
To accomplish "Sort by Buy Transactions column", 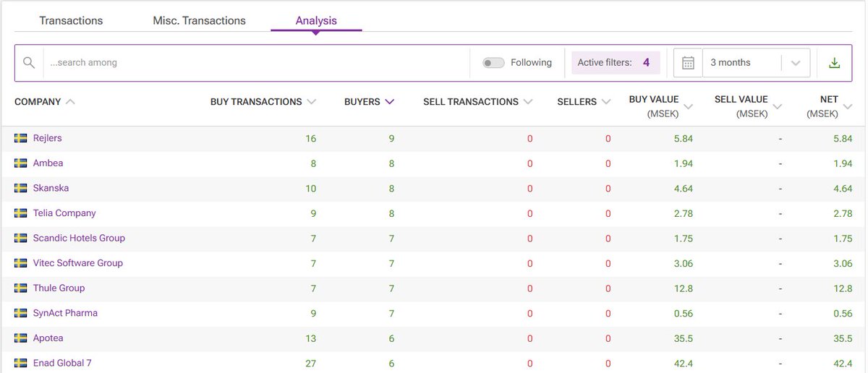I will 263,102.
